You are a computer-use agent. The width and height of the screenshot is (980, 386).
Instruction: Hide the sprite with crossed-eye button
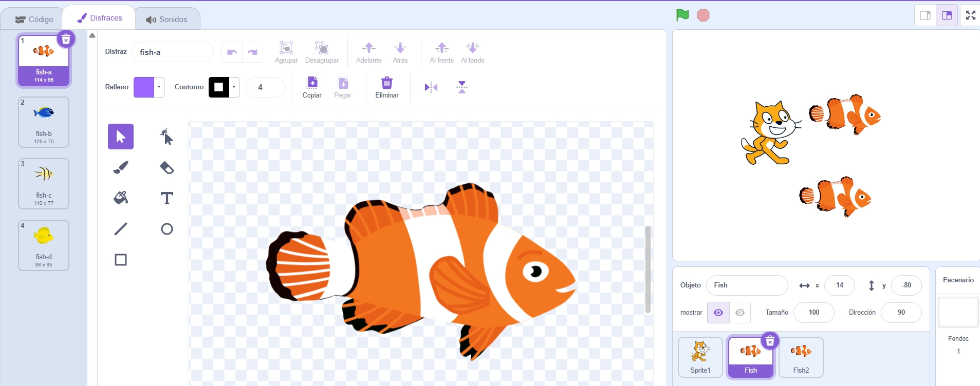pos(740,313)
